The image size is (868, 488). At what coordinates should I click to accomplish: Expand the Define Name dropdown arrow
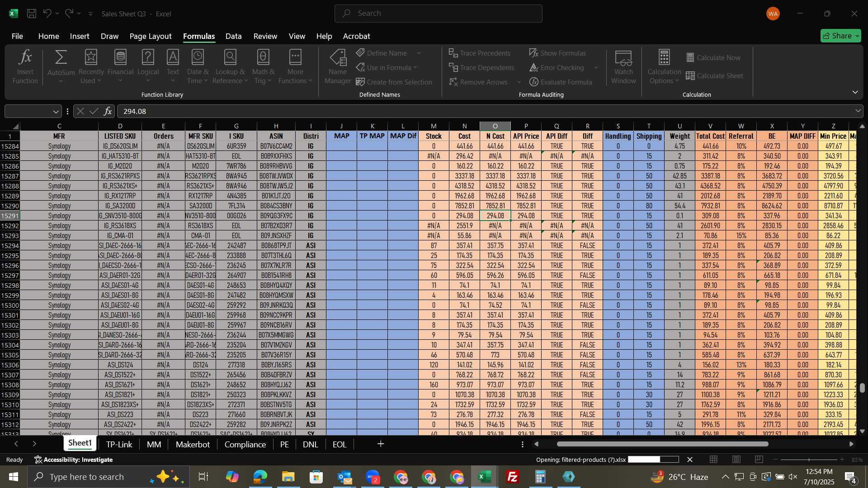pos(419,53)
